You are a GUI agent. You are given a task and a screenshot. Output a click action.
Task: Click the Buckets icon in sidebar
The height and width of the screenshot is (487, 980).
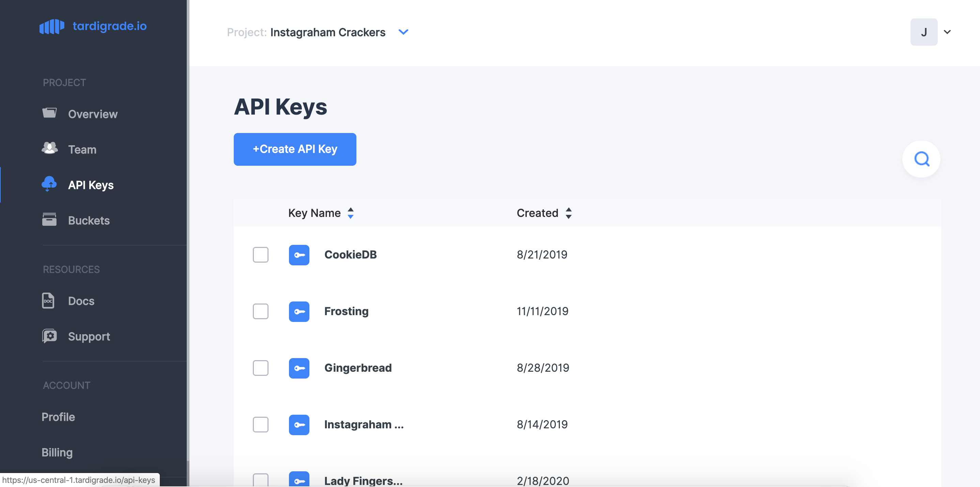coord(49,220)
